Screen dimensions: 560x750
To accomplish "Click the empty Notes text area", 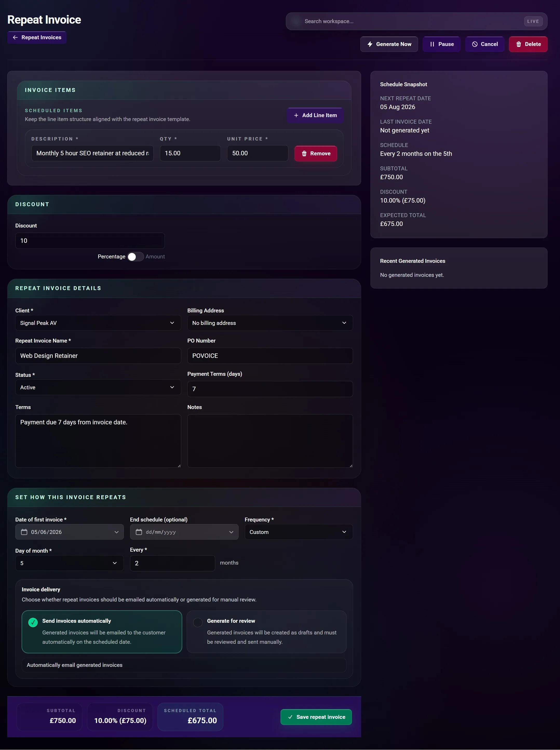I will point(270,441).
